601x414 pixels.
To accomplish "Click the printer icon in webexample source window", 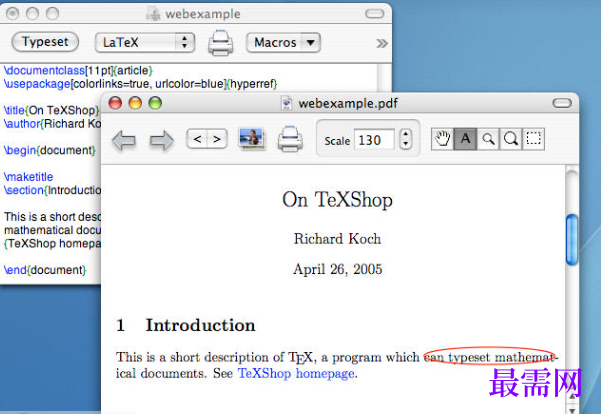I will coord(220,43).
